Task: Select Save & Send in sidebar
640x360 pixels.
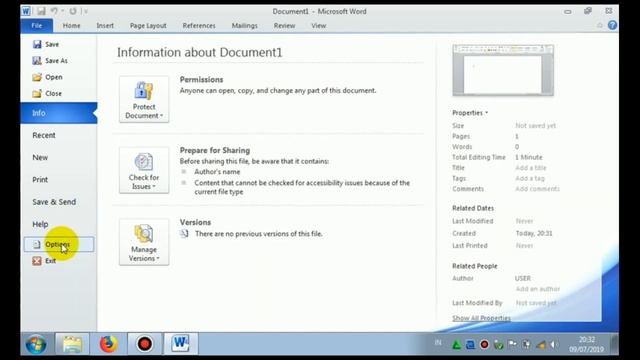Action: (54, 202)
